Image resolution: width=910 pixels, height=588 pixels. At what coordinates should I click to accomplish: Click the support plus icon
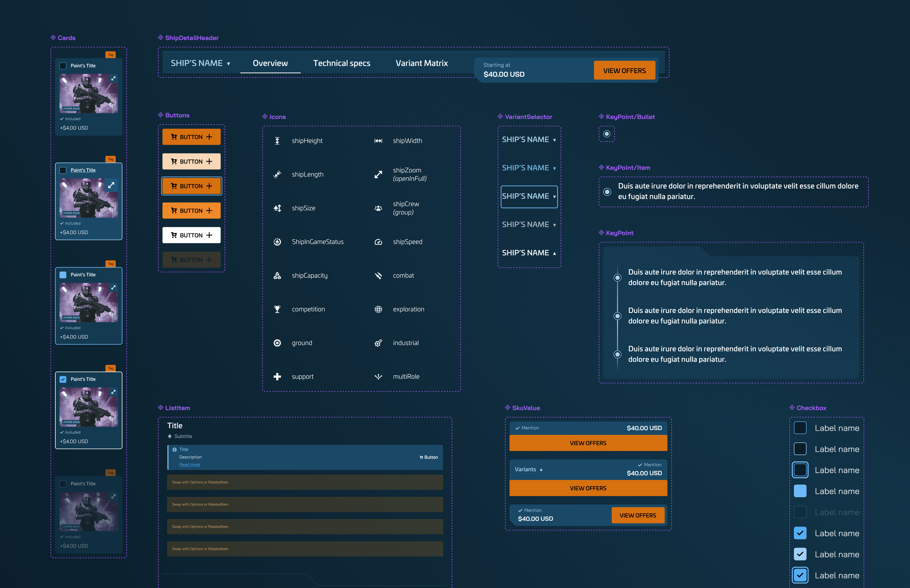pos(277,377)
